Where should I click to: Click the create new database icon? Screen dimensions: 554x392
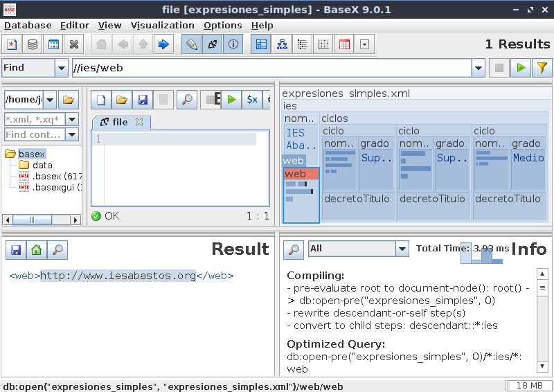coord(12,45)
